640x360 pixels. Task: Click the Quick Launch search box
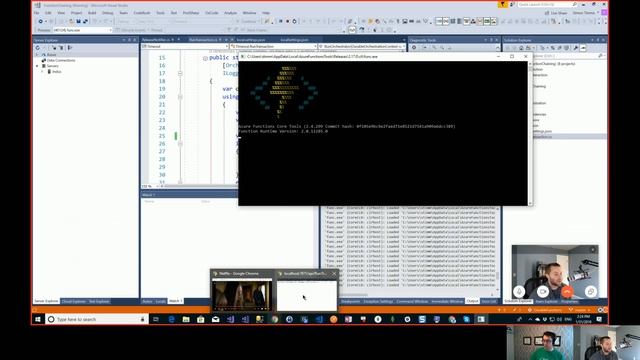547,4
